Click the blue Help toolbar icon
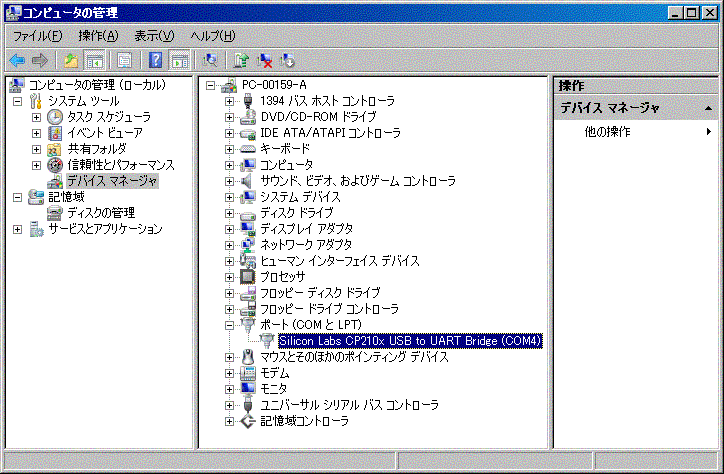The image size is (724, 474). coord(156,60)
